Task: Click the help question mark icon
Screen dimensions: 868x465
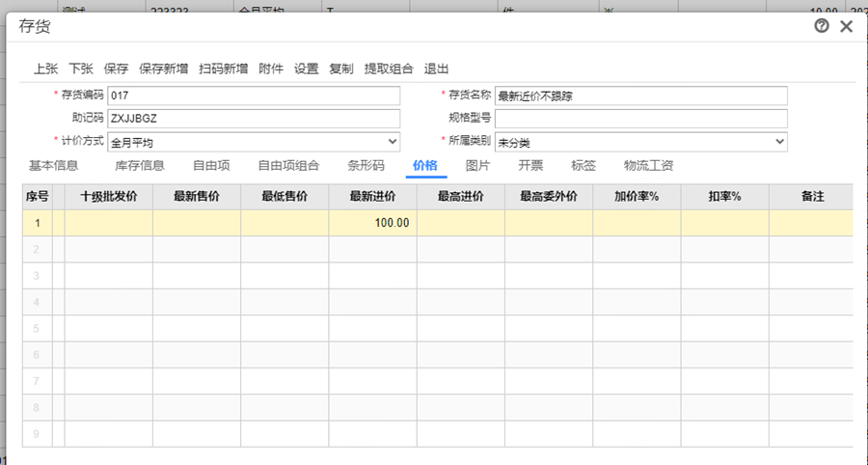Action: [x=822, y=26]
